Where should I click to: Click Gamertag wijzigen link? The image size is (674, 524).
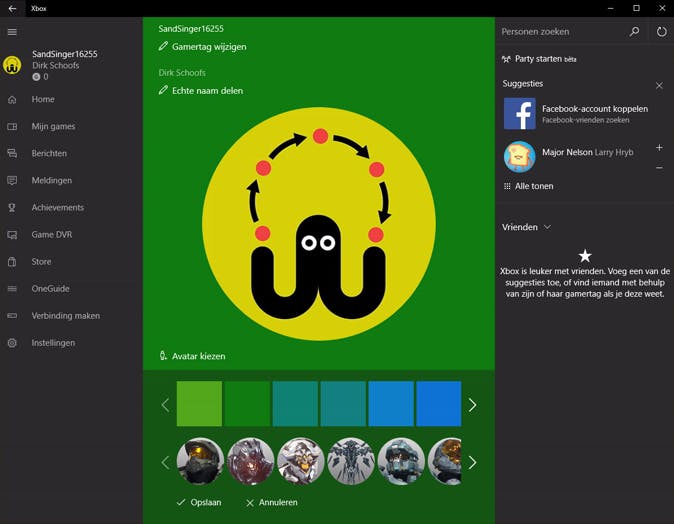pos(209,46)
